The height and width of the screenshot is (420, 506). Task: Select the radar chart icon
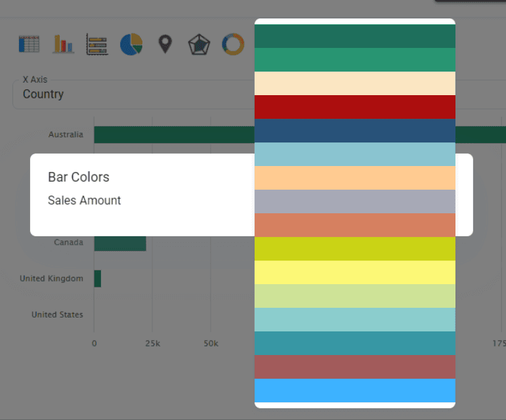tap(198, 44)
